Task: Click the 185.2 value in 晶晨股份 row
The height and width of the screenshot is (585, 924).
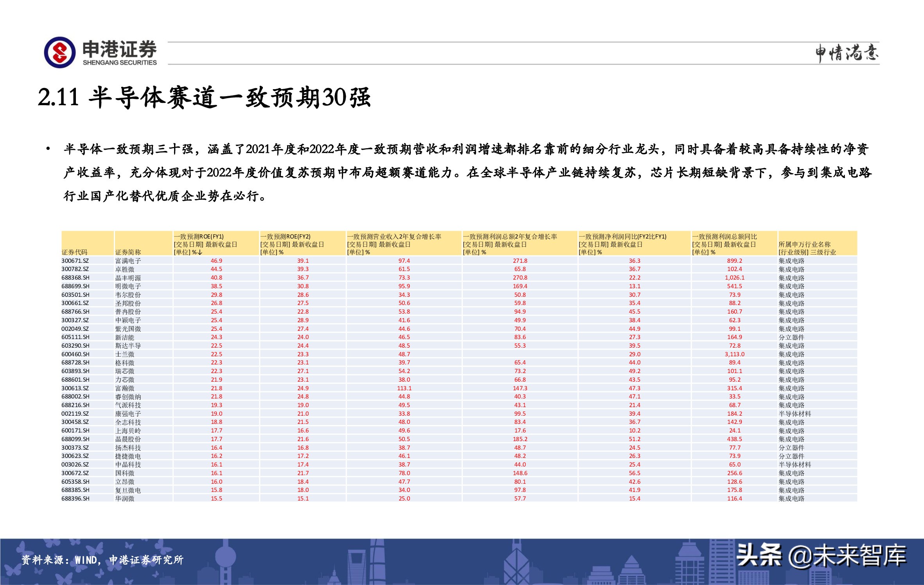Action: 520,439
